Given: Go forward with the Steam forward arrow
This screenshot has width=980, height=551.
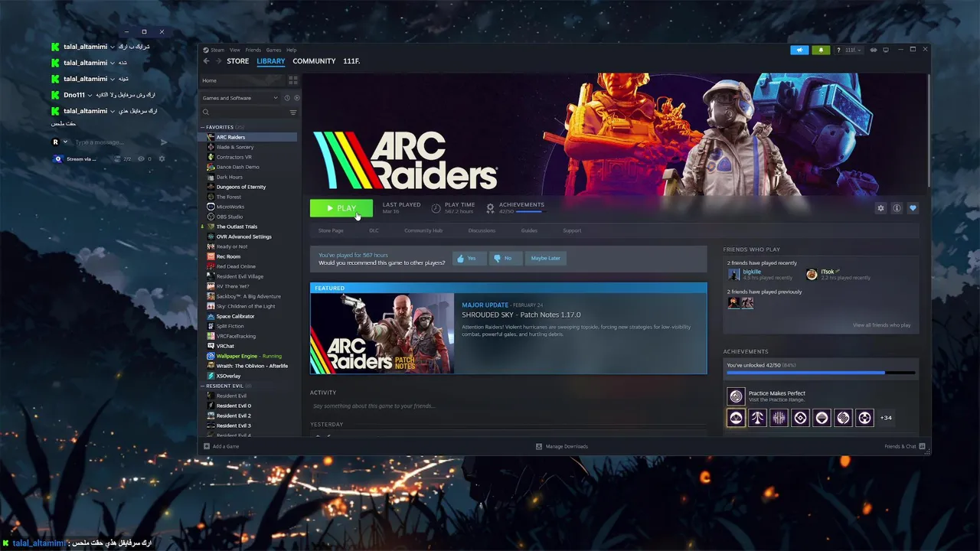Looking at the screenshot, I should tap(219, 61).
